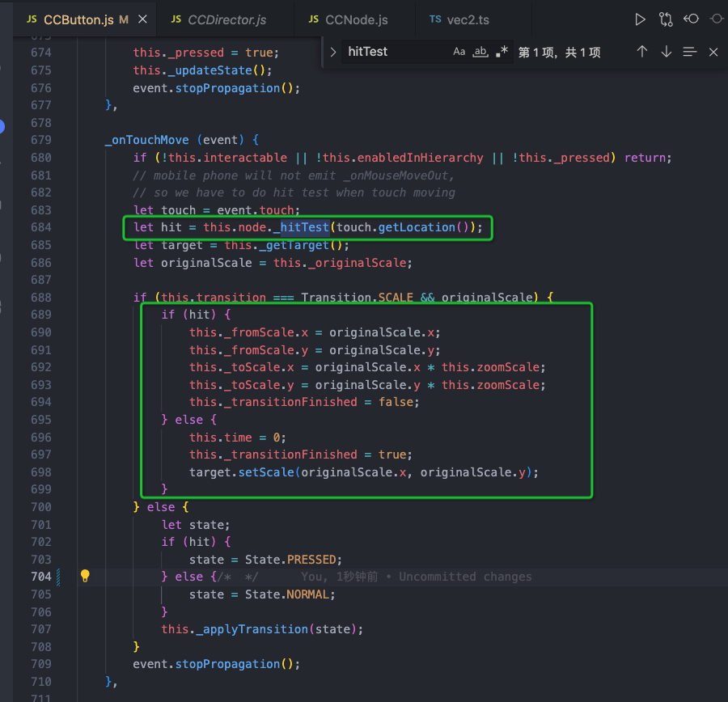
Task: Click getLocation call on line 684
Action: click(x=417, y=227)
